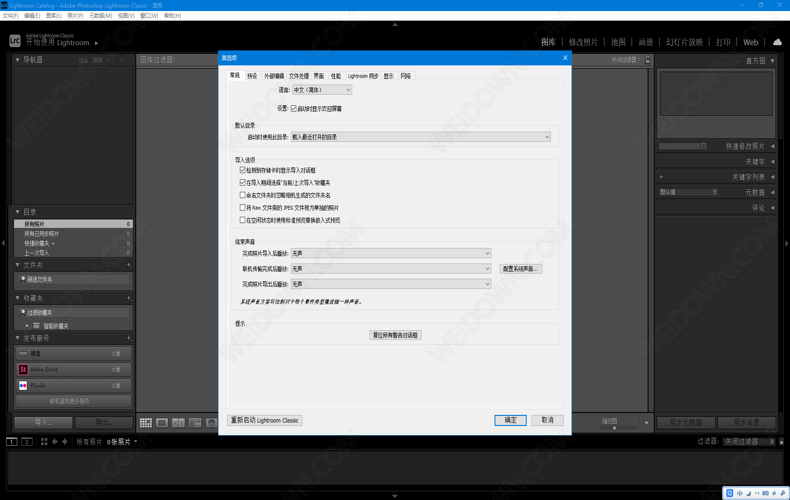Screen dimensions: 790x500
Task: Switch to Compare XY view
Action: (x=178, y=422)
